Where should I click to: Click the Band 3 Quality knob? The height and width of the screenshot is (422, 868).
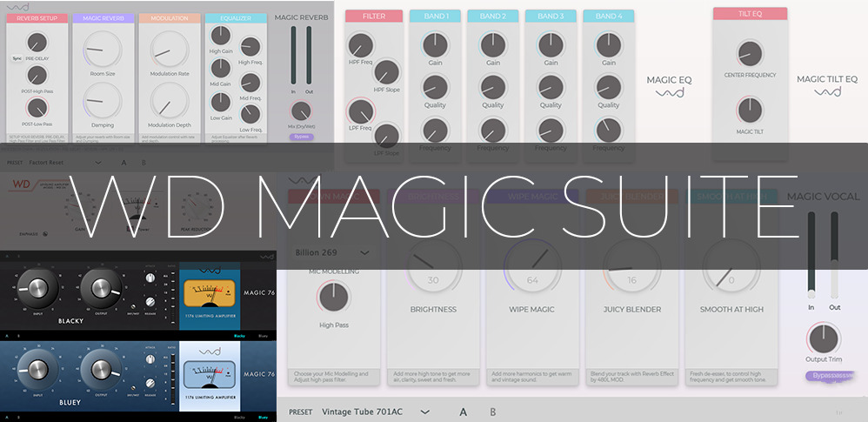point(551,88)
